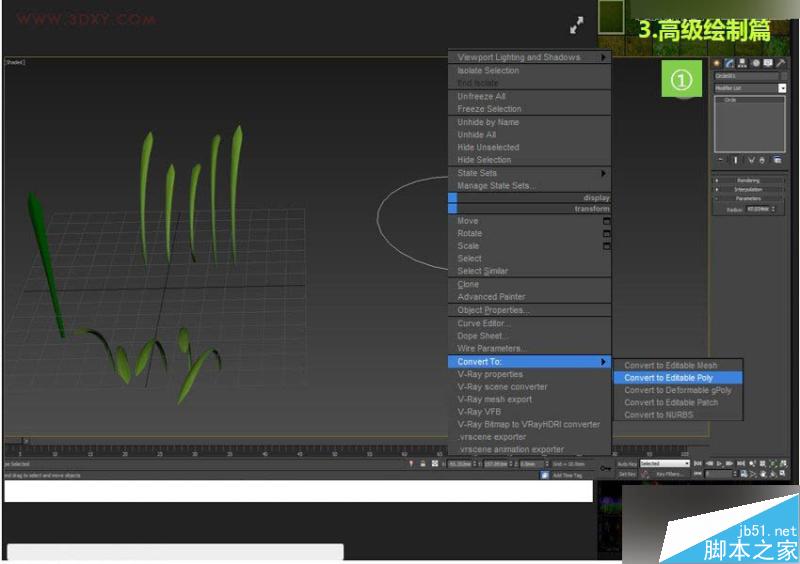Screen dimensions: 800x564
Task: Select Unfreeze All in context menu
Action: click(x=530, y=96)
